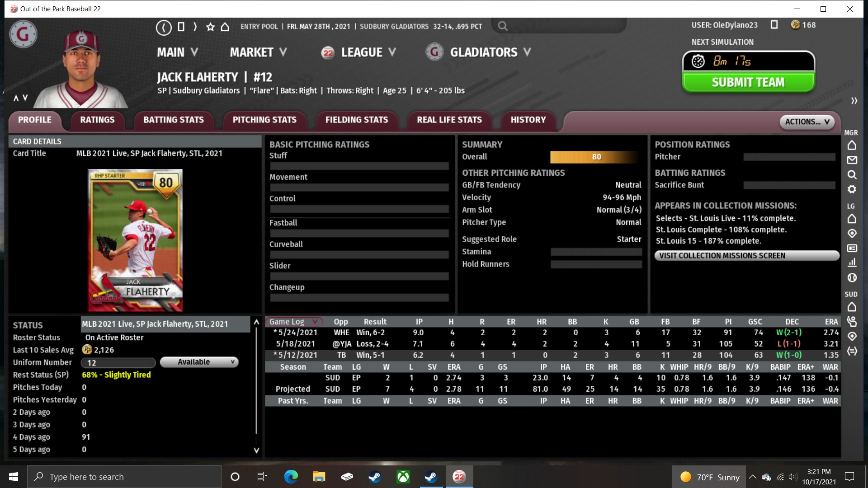Click the Stamina rating bar
868x488 pixels.
[x=596, y=252]
